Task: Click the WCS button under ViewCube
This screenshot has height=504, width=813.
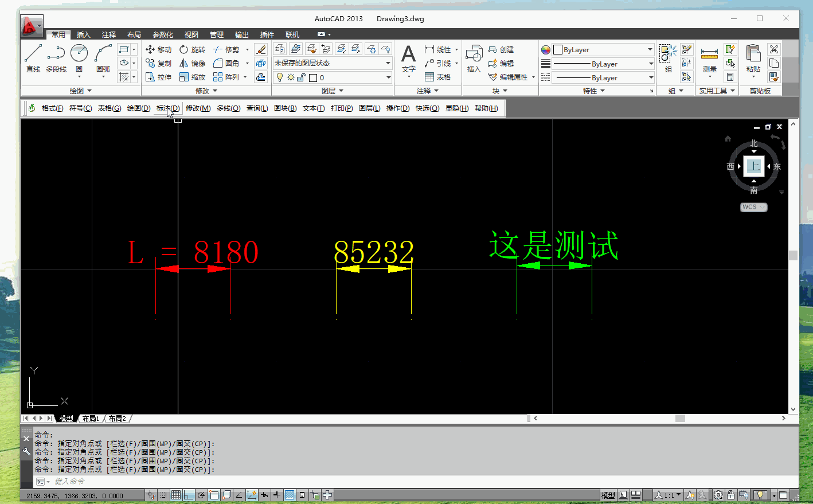Action: pyautogui.click(x=753, y=207)
